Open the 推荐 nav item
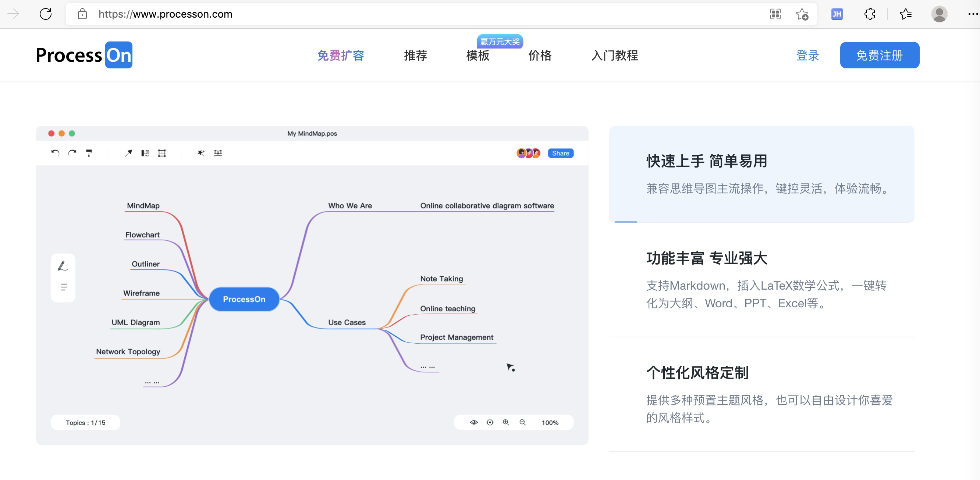Screen dimensions: 980x480 click(x=415, y=55)
